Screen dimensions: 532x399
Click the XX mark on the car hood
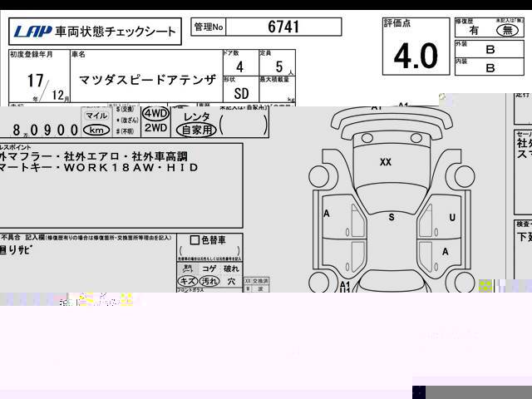pyautogui.click(x=385, y=163)
